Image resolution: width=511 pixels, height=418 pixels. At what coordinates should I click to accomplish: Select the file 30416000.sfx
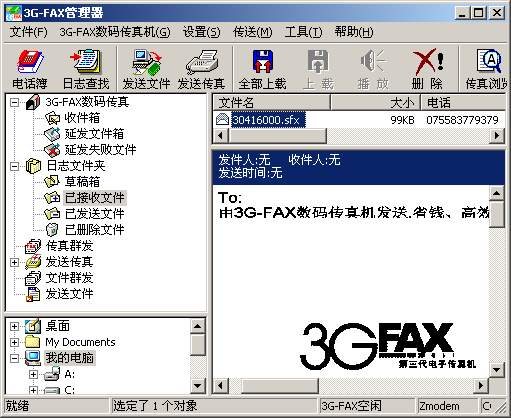[x=266, y=120]
